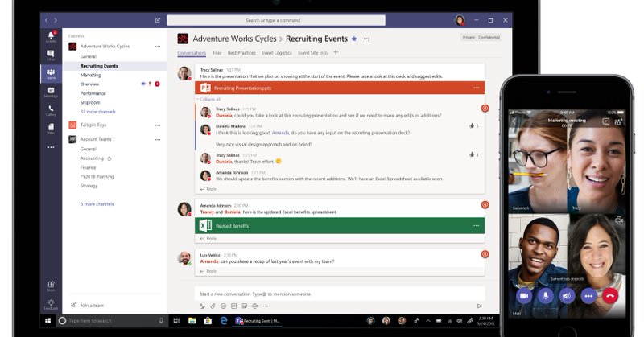Open File Explorer from taskbar
Image resolution: width=644 pixels, height=337 pixels.
click(x=192, y=321)
